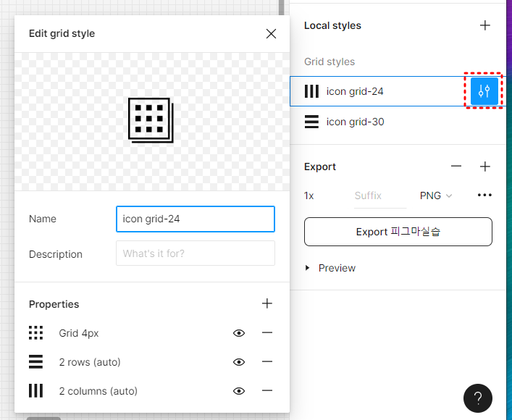Remove the 2 columns property
Screen dimensions: 512x420
[267, 390]
